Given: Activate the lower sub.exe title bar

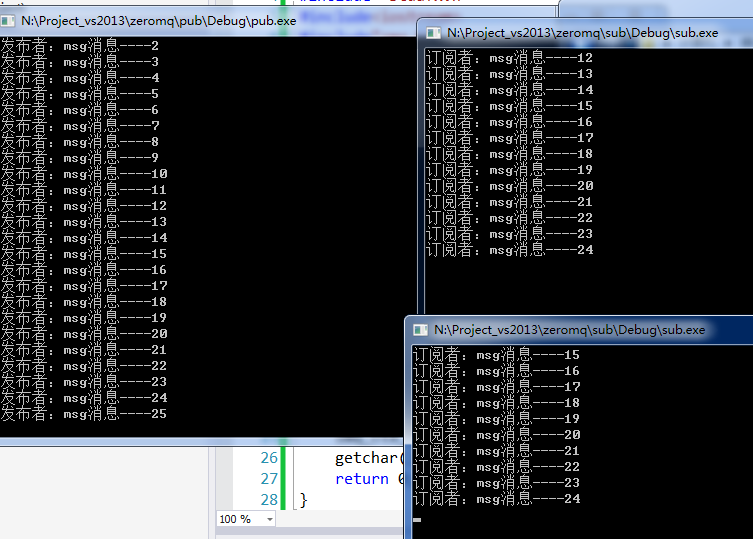Looking at the screenshot, I should click(580, 330).
